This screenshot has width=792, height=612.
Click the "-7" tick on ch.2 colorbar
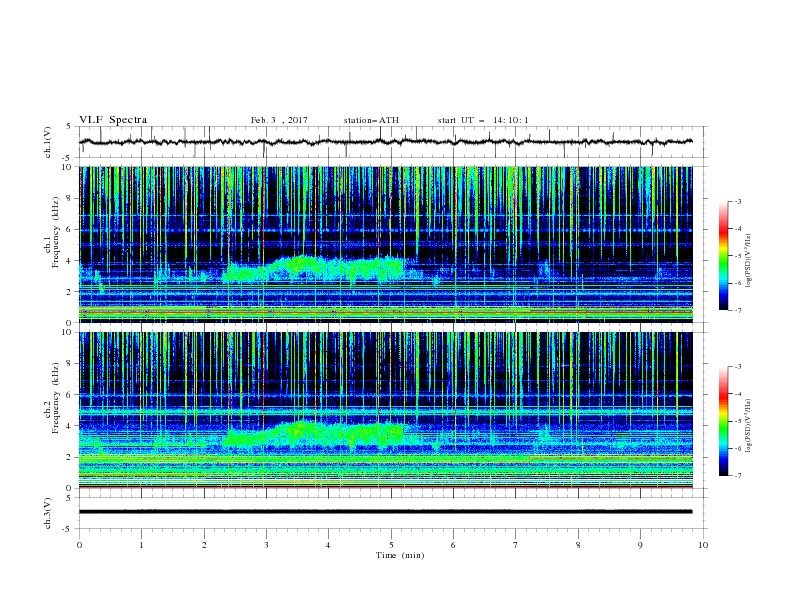pyautogui.click(x=738, y=475)
